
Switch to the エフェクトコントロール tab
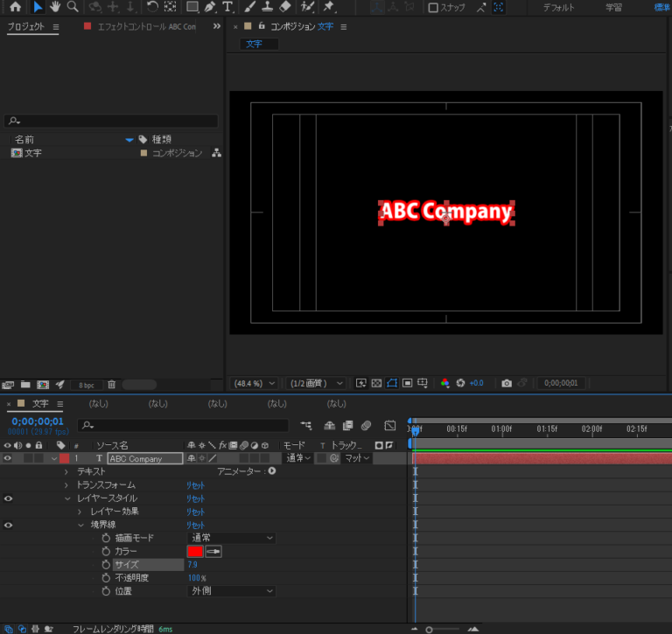coord(144,27)
